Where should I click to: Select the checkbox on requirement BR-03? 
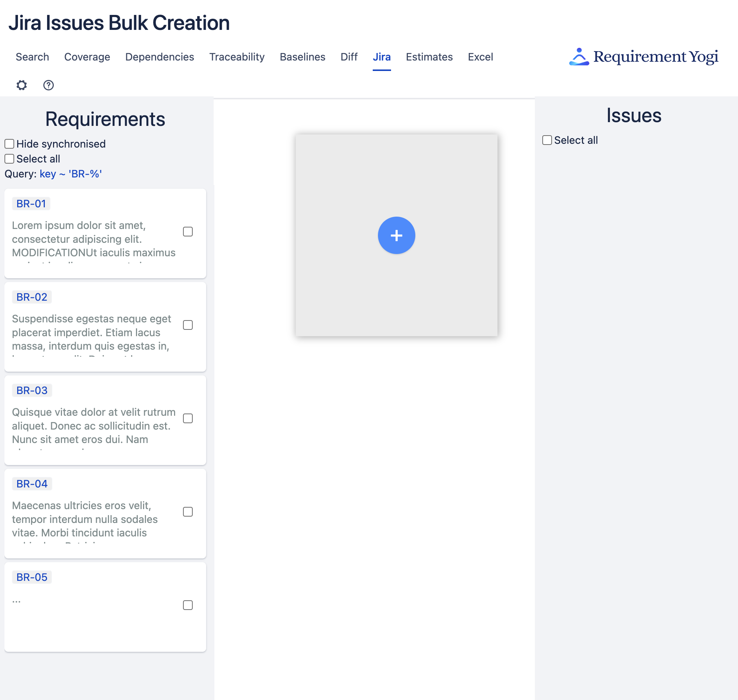188,418
